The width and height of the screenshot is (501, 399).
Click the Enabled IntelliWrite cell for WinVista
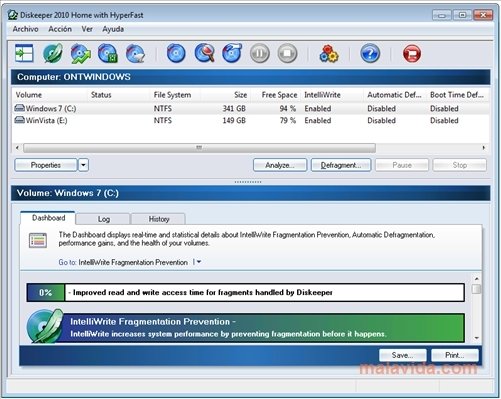pyautogui.click(x=318, y=120)
